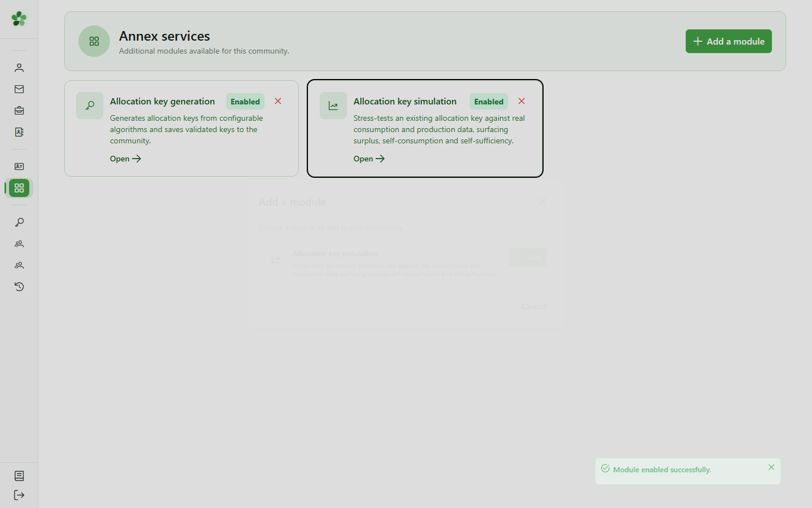Screen dimensions: 812x508
Task: Click 'Additional modules available for this community.' text
Action: pyautogui.click(x=204, y=51)
